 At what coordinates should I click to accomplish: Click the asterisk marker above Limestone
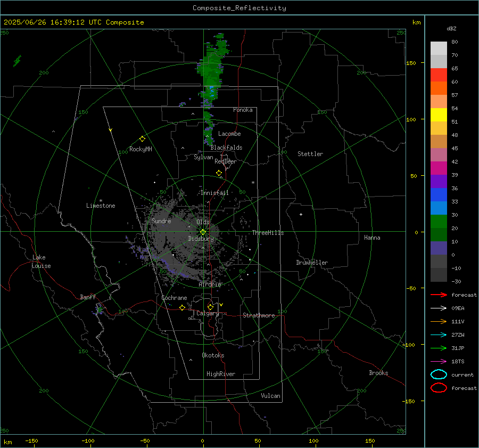101,201
